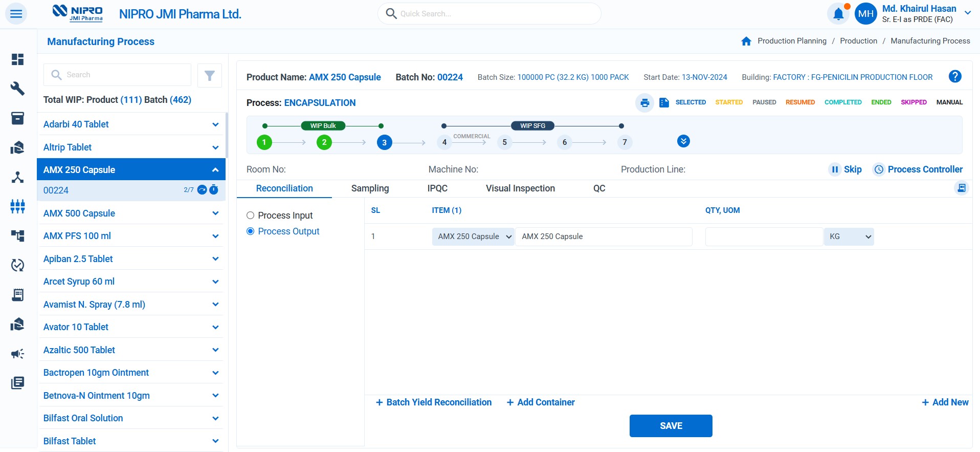Expand process steps with double-chevron icon
This screenshot has width=980, height=452.
[683, 141]
